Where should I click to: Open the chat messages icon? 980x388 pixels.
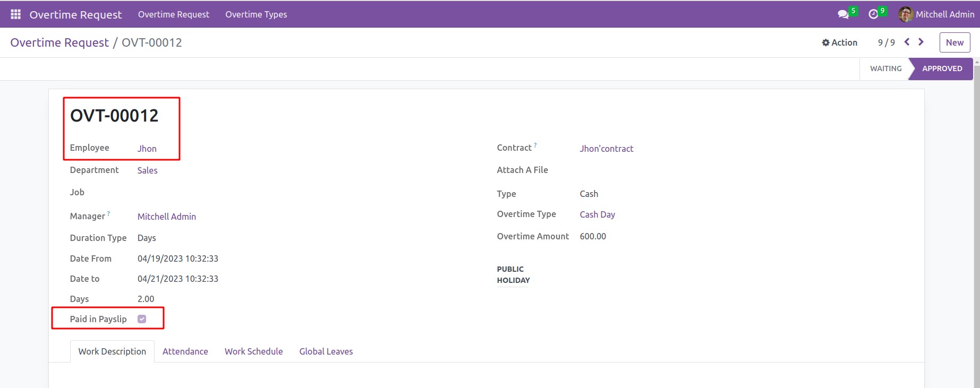tap(843, 14)
